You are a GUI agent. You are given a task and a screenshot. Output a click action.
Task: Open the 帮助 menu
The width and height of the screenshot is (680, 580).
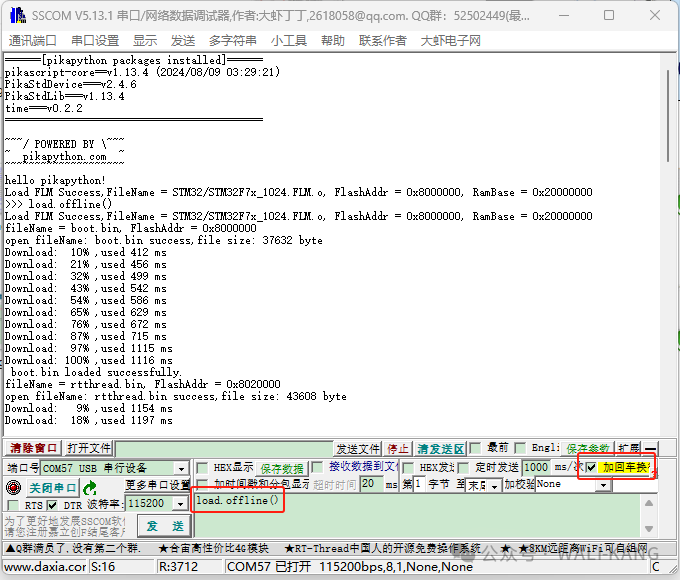333,41
